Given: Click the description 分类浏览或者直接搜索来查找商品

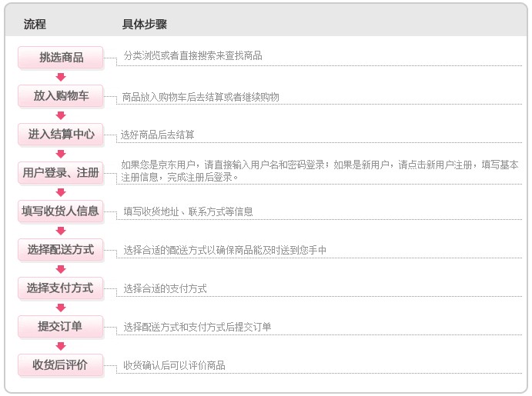Looking at the screenshot, I should click(192, 55).
